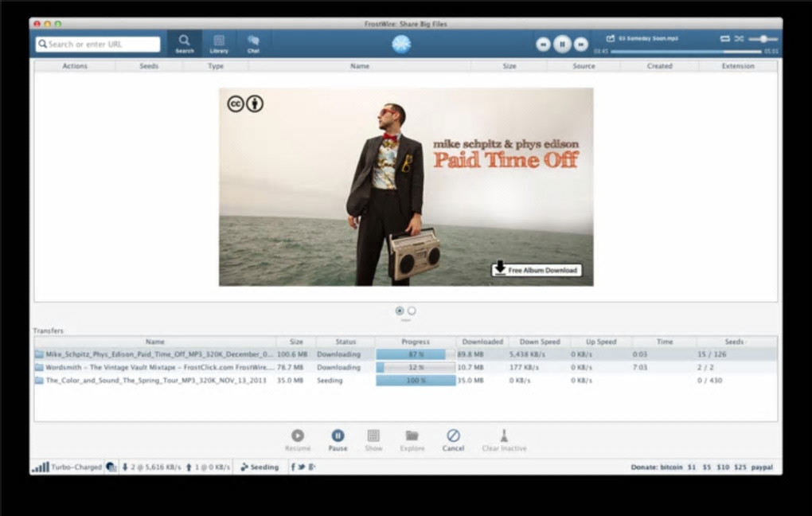
Task: Click the $1 donate link
Action: (x=691, y=467)
